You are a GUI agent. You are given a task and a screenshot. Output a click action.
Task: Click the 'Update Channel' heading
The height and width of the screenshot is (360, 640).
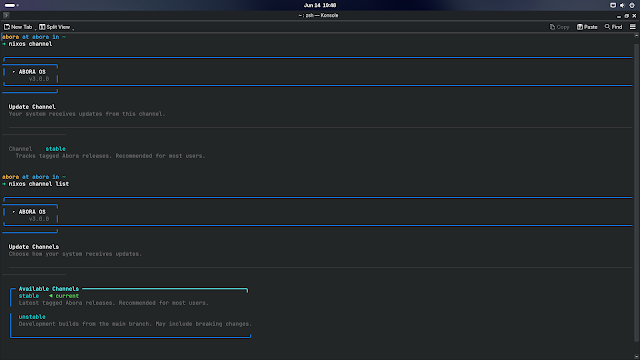(32, 107)
